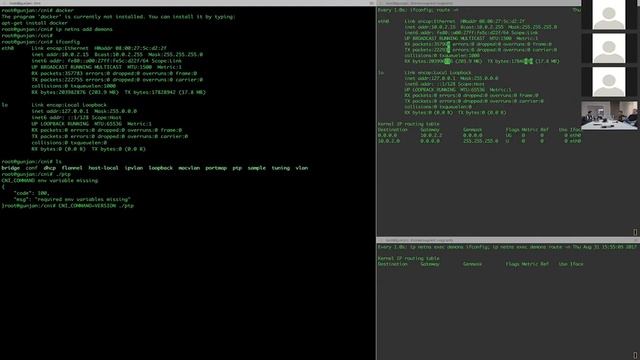Click the 'root@gunjan:/cni# ./ptp' command line
640x360 pixels.
coord(36,174)
